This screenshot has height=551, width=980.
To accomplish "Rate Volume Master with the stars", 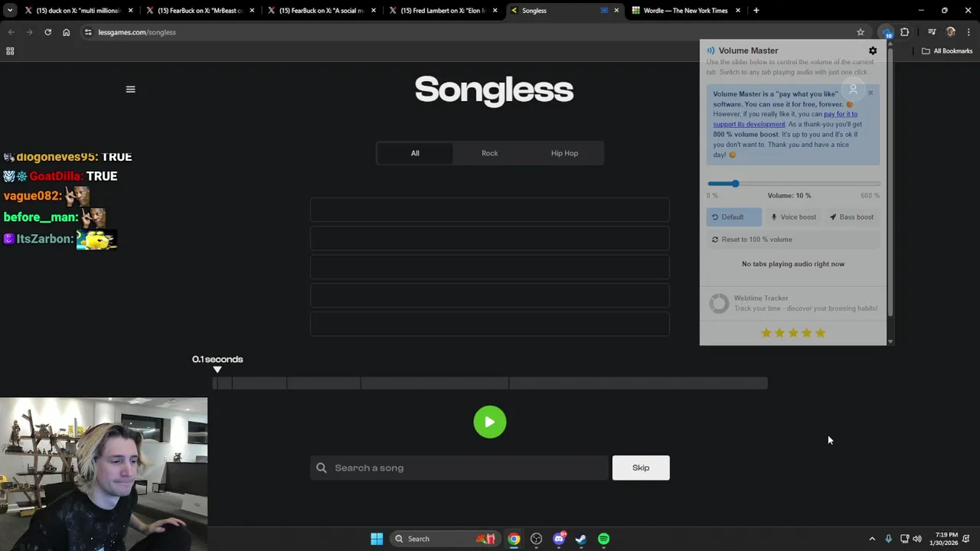I will coord(793,333).
